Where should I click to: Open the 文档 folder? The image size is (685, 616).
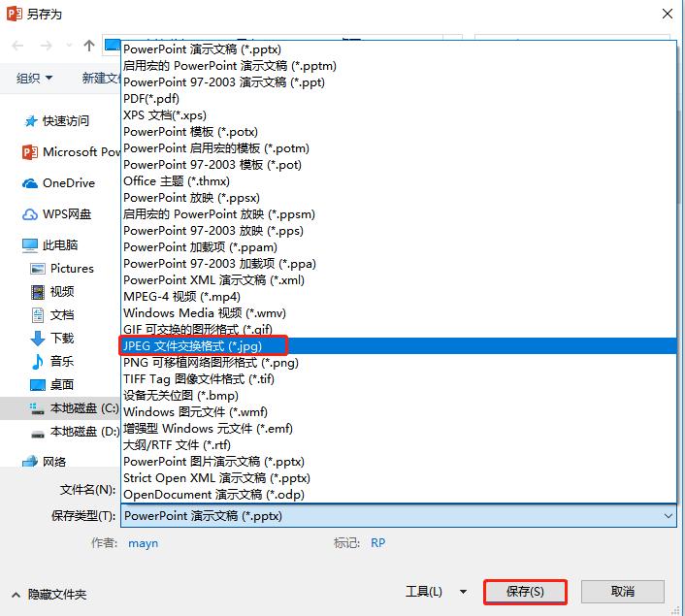click(x=52, y=315)
